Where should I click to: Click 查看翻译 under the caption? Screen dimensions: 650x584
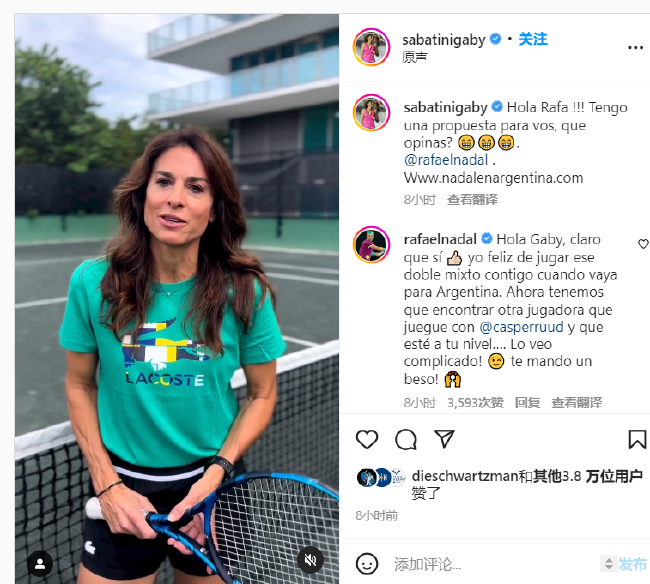(472, 200)
